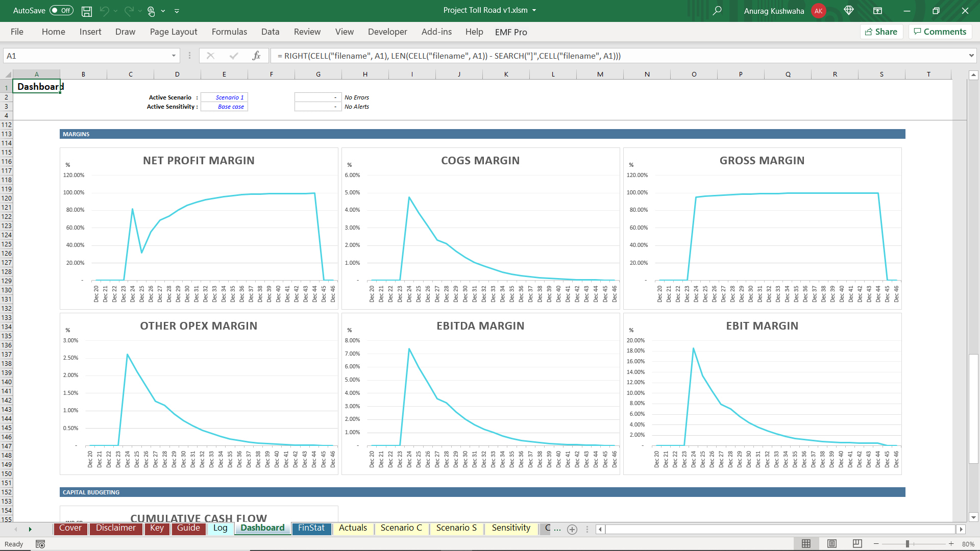This screenshot has height=551, width=980.
Task: Click the Share button
Action: coord(881,32)
